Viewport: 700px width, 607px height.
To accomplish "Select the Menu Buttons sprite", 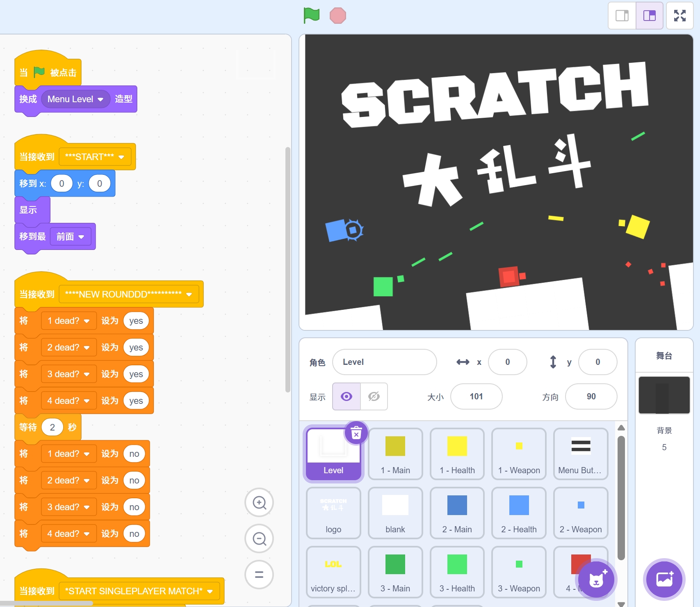I will click(x=580, y=454).
